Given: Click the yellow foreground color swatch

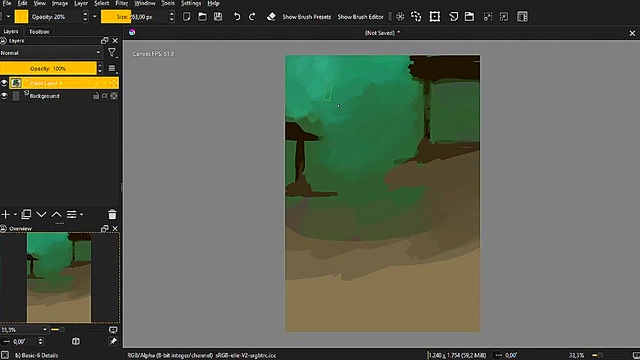Looking at the screenshot, I should coord(21,17).
